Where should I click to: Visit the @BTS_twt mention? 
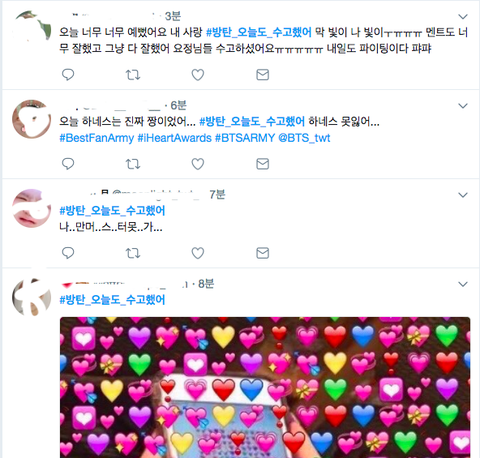(304, 138)
